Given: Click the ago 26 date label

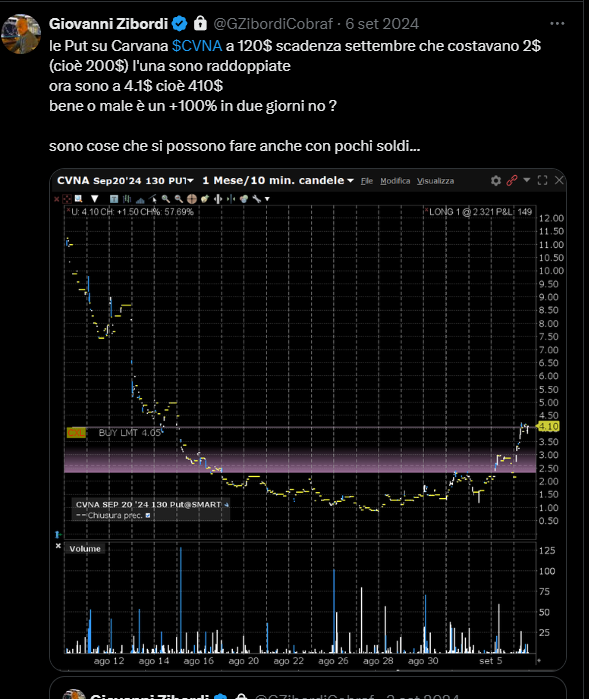Looking at the screenshot, I should pyautogui.click(x=333, y=661).
